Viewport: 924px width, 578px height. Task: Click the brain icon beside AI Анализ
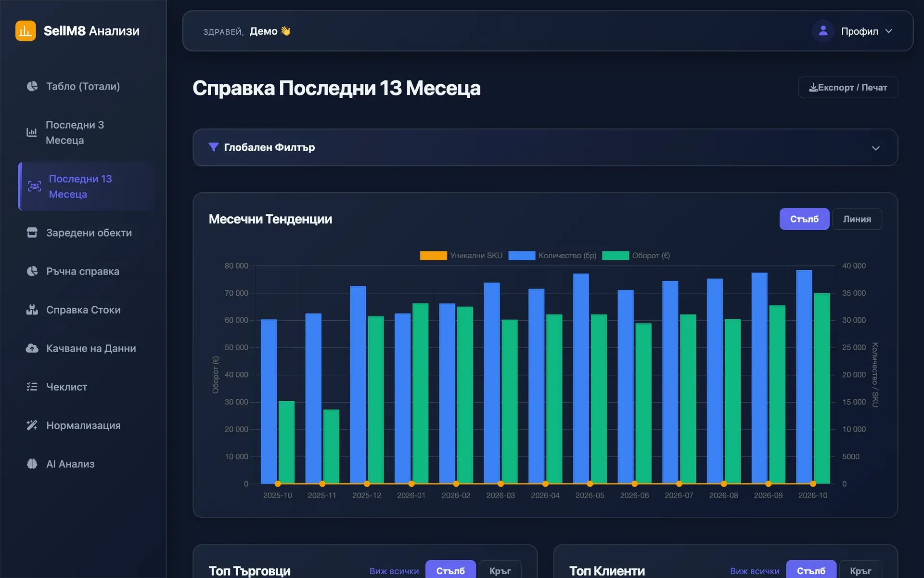(32, 464)
